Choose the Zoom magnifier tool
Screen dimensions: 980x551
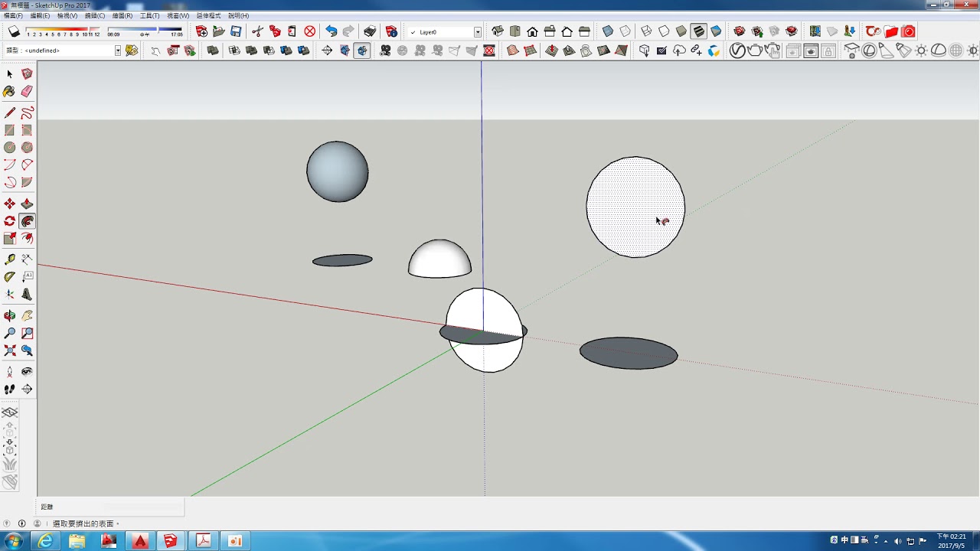point(9,333)
